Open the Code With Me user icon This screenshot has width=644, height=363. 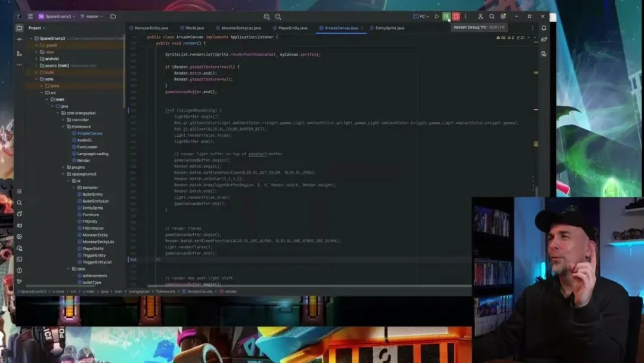[480, 17]
